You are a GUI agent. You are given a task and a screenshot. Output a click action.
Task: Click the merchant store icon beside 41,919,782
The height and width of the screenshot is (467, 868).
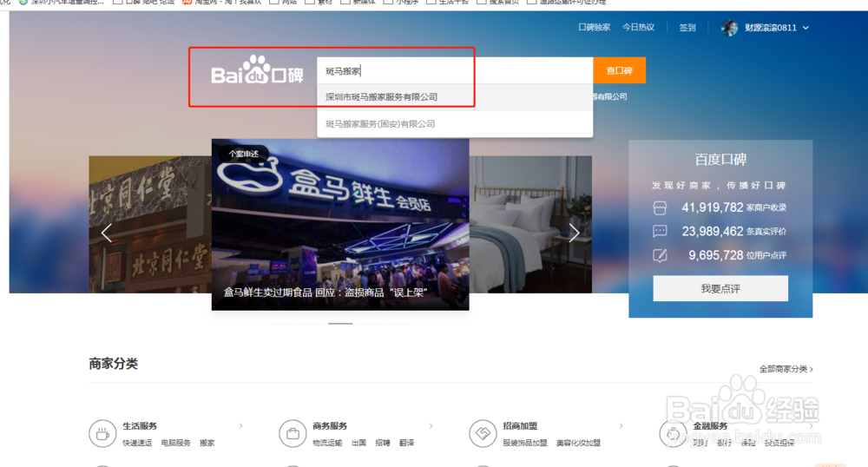point(660,208)
